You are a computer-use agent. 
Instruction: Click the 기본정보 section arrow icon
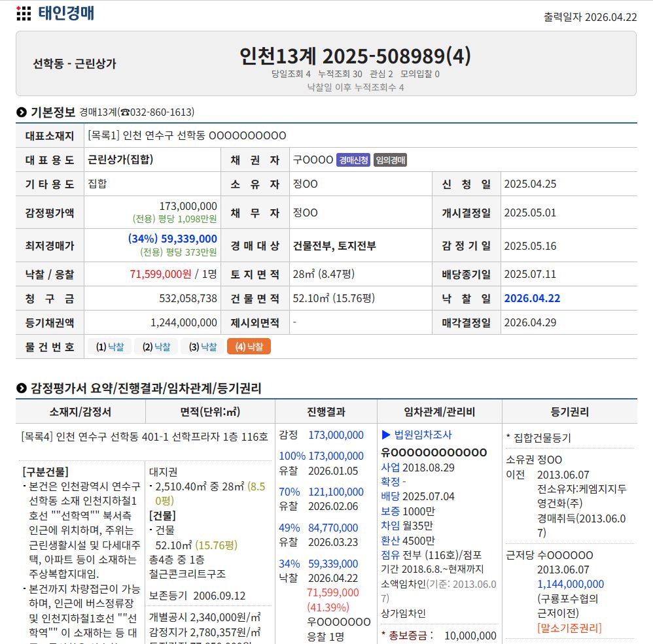coord(22,112)
